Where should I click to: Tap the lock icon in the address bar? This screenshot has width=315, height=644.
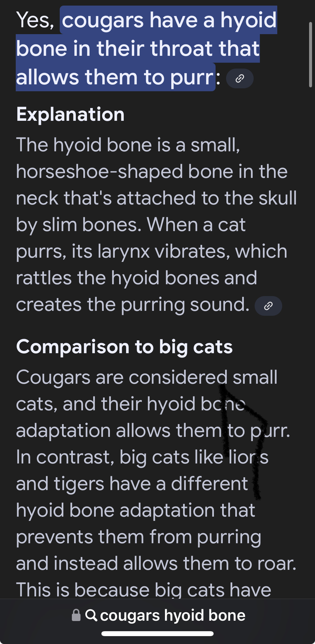click(76, 615)
